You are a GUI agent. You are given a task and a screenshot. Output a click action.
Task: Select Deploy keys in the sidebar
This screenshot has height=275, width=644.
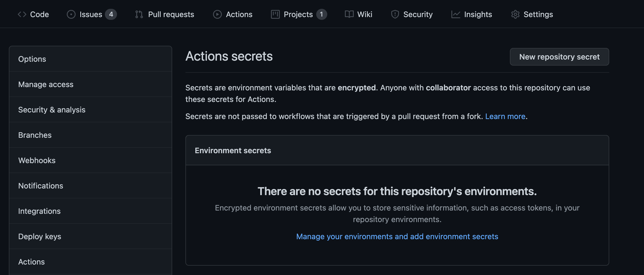40,236
